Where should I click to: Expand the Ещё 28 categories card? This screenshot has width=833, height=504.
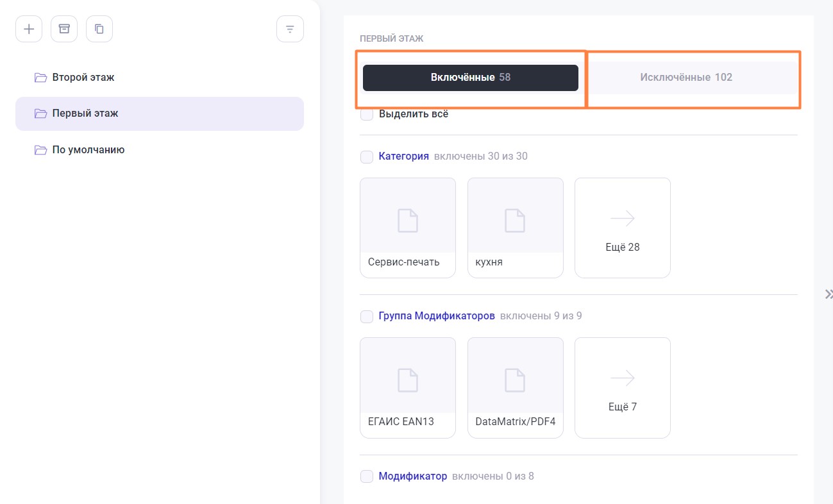point(622,228)
